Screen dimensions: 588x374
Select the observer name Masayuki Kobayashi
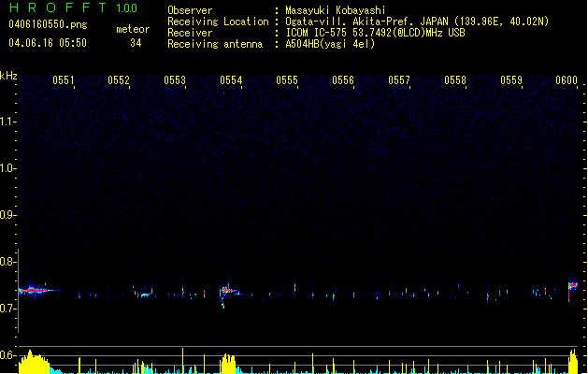click(336, 10)
